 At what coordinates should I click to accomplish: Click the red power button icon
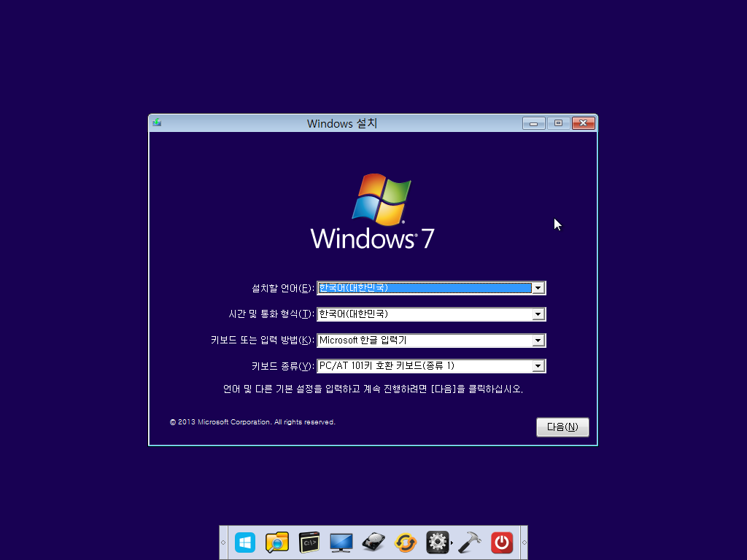[502, 542]
